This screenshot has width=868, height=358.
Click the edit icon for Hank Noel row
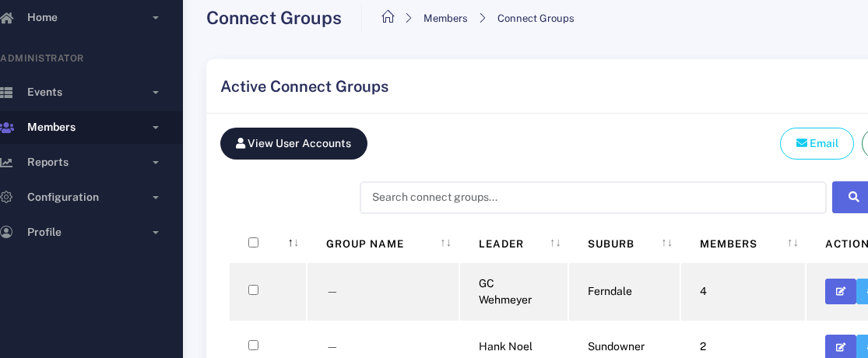(840, 347)
